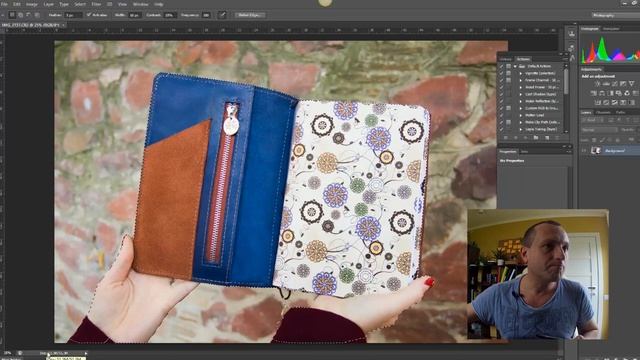Image resolution: width=640 pixels, height=360 pixels.
Task: Select the Subtract from selection mode icon
Action: pyautogui.click(x=29, y=15)
